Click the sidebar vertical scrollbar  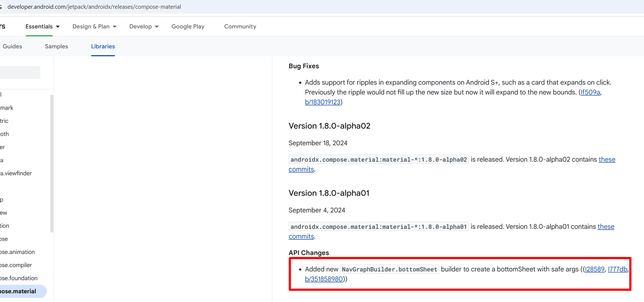coord(52,164)
